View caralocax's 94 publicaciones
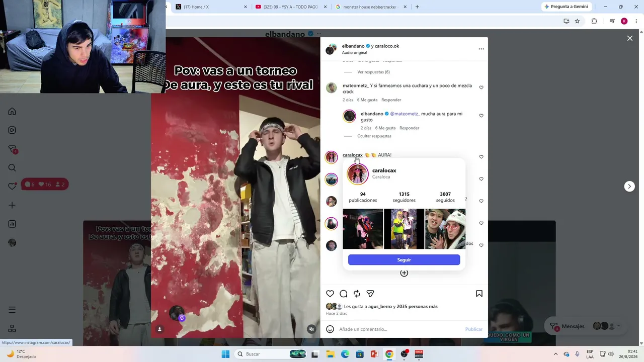 point(363,197)
